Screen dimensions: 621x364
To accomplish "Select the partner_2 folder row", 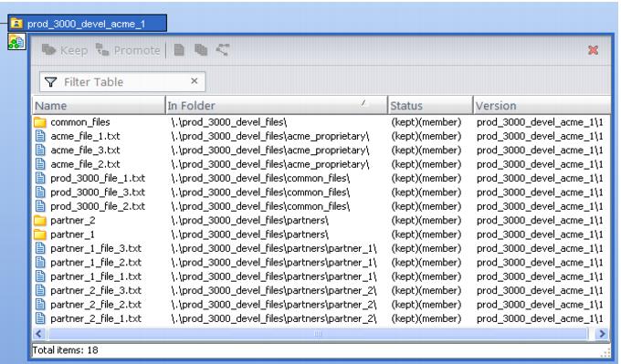I will click(x=321, y=221).
